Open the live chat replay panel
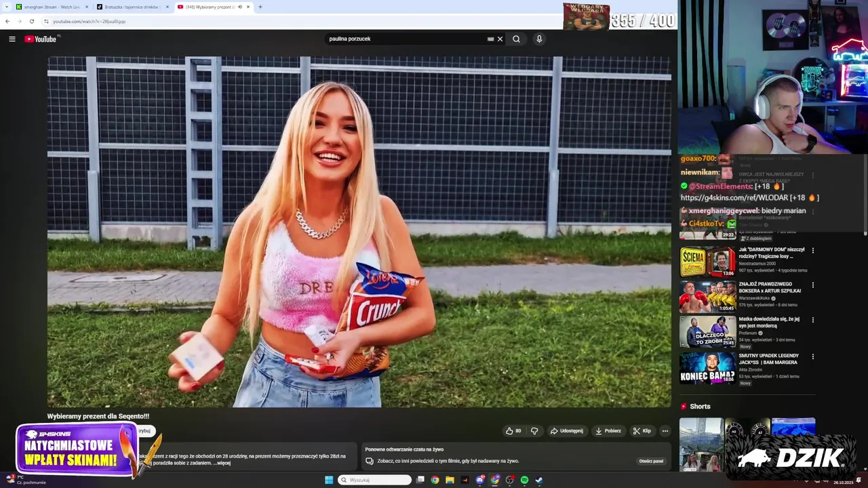Viewport: 868px width, 488px height. click(651, 461)
